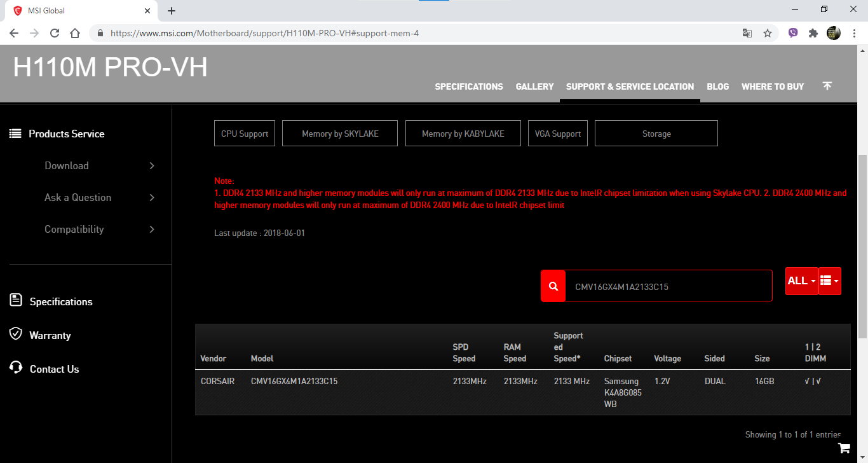Open the shopping cart icon
868x463 pixels.
(x=844, y=448)
